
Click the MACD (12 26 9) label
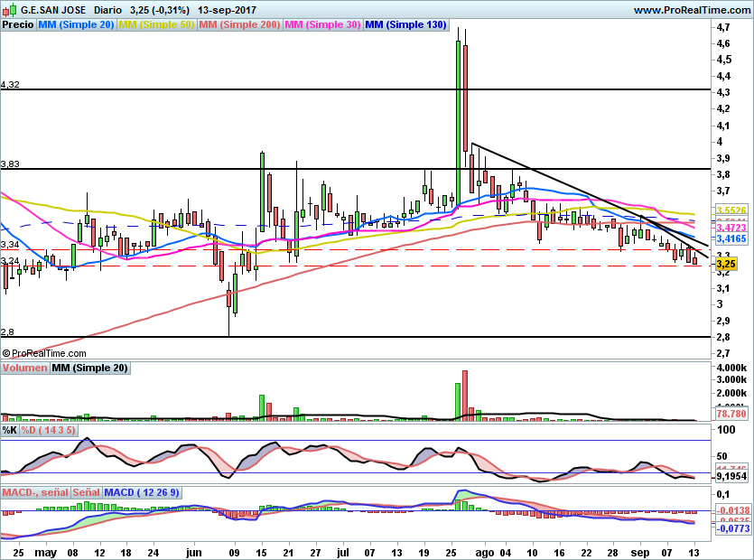(x=143, y=493)
